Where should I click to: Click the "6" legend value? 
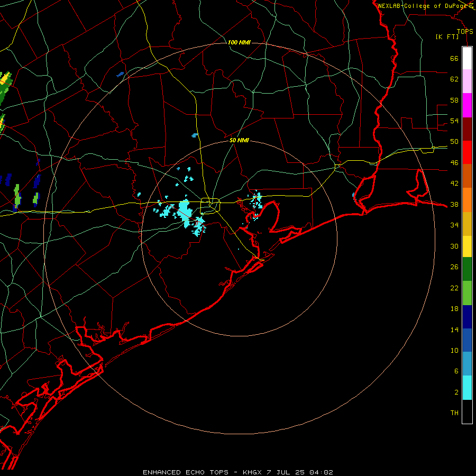point(456,371)
